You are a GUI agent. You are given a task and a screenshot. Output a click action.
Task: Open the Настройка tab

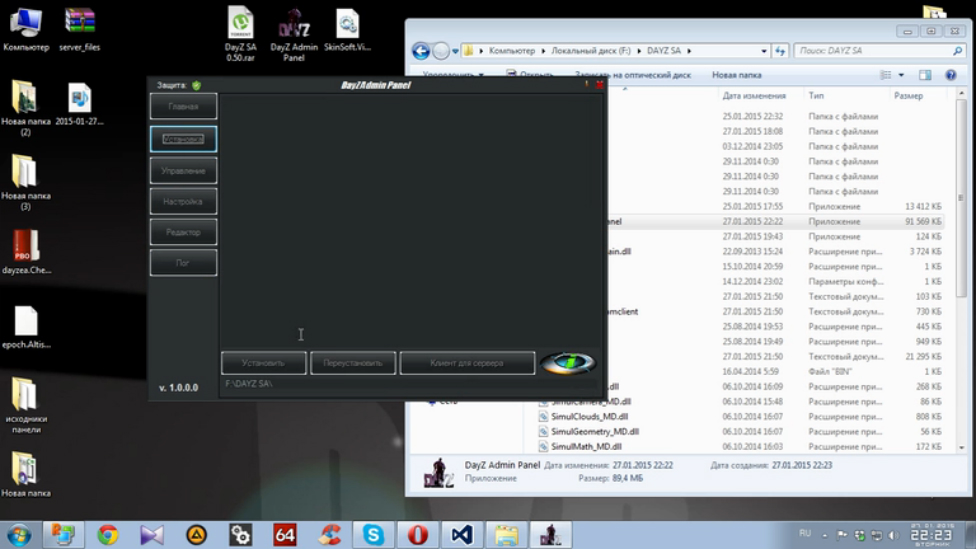tap(183, 202)
